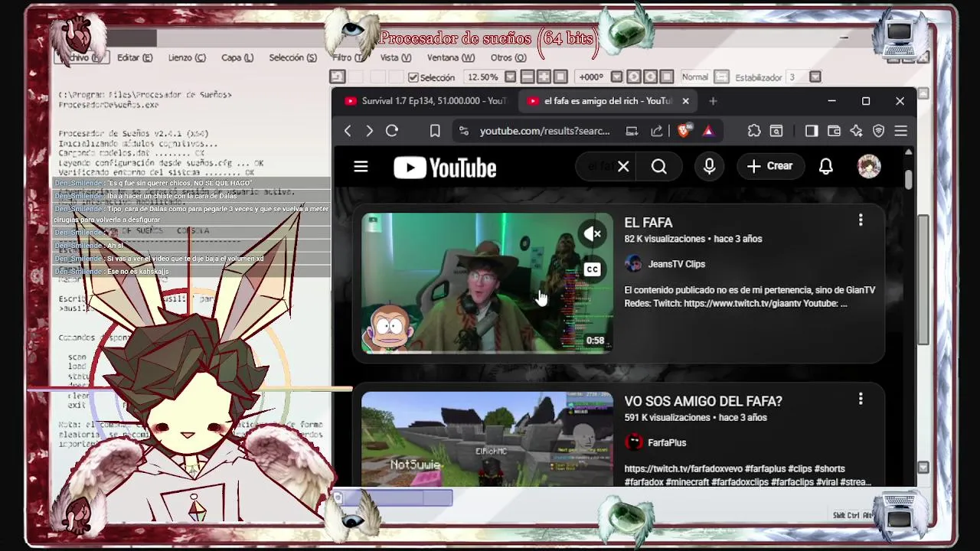Click the Normal mode field

click(694, 77)
